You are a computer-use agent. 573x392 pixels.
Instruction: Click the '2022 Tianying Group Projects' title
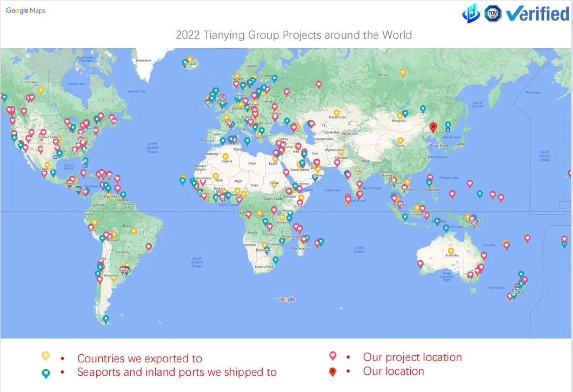pyautogui.click(x=294, y=35)
